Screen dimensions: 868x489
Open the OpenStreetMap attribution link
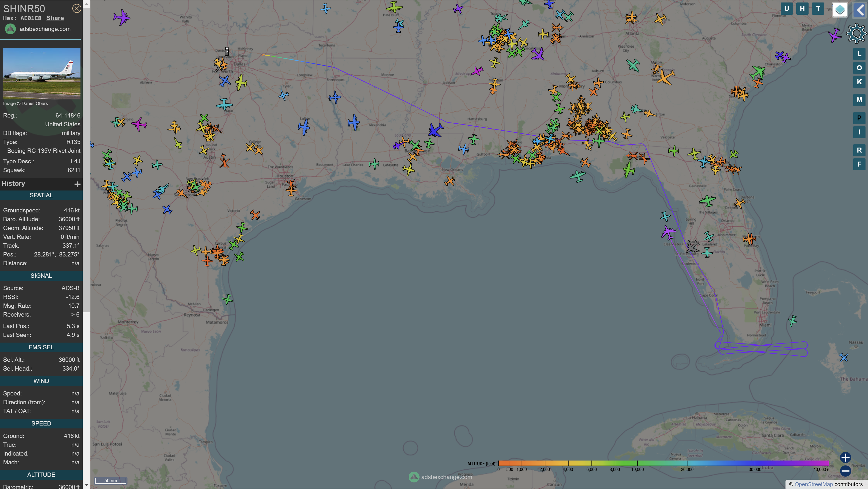[x=814, y=484]
